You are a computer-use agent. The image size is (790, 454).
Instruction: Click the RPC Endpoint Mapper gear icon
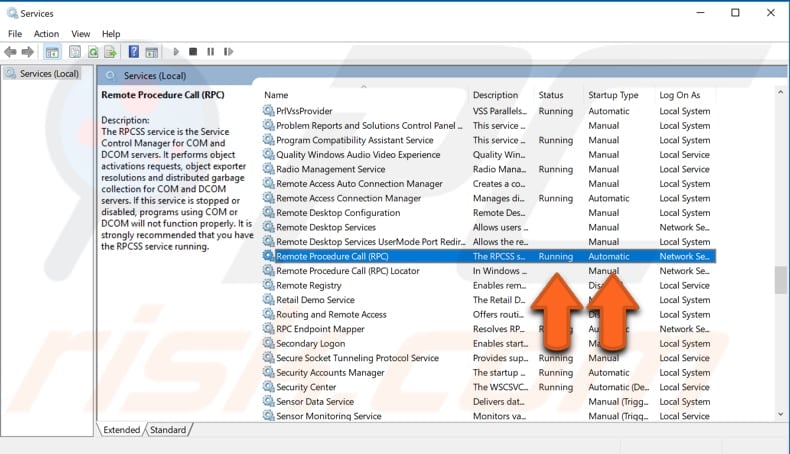coord(269,329)
